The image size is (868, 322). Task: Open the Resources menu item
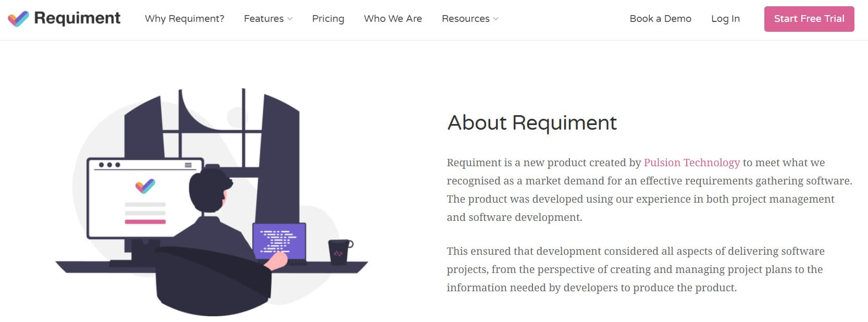pos(465,19)
